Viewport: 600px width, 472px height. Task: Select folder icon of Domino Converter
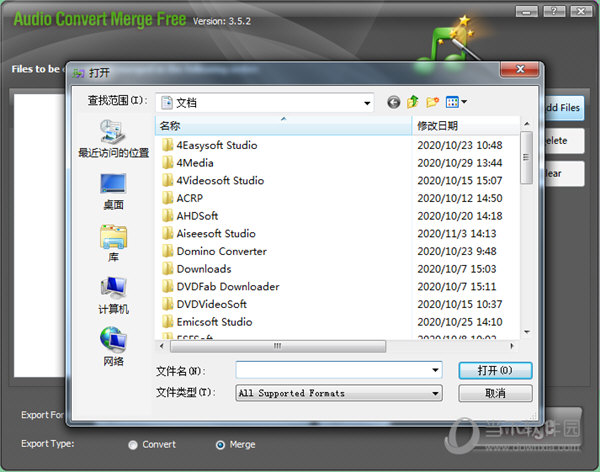click(168, 251)
